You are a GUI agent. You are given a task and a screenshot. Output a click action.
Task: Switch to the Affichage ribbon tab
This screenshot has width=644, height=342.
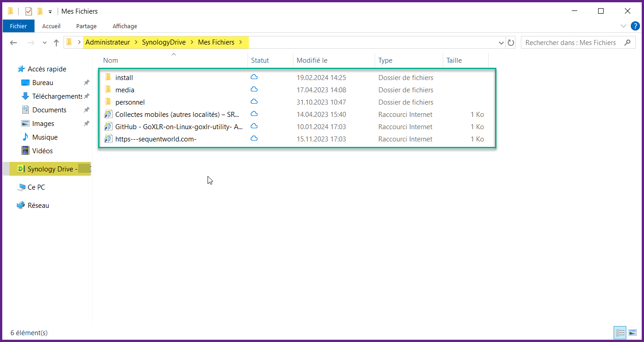124,26
